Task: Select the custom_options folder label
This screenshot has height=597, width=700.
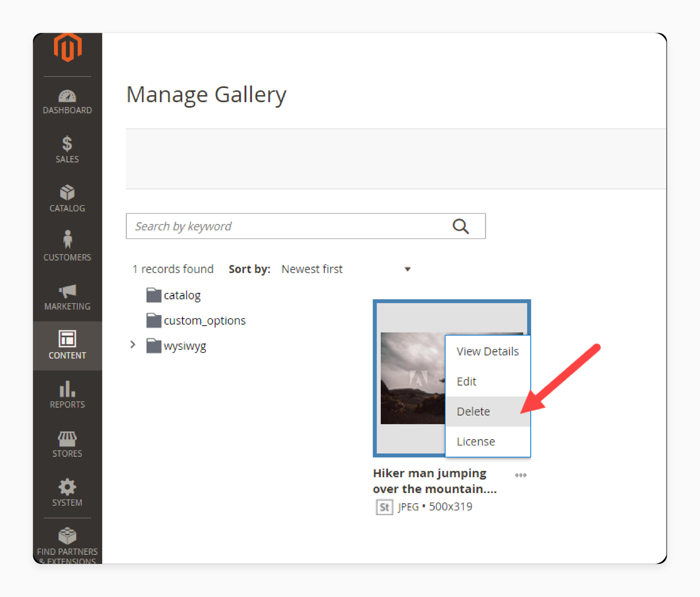Action: point(205,321)
